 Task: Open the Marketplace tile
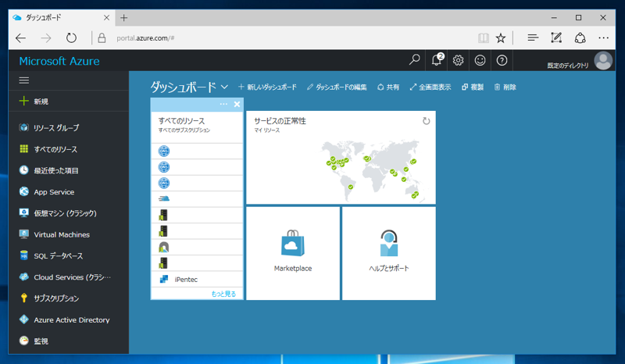pos(293,253)
